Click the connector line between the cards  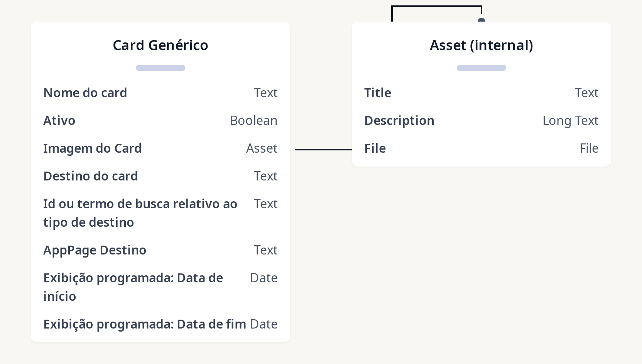click(x=323, y=149)
